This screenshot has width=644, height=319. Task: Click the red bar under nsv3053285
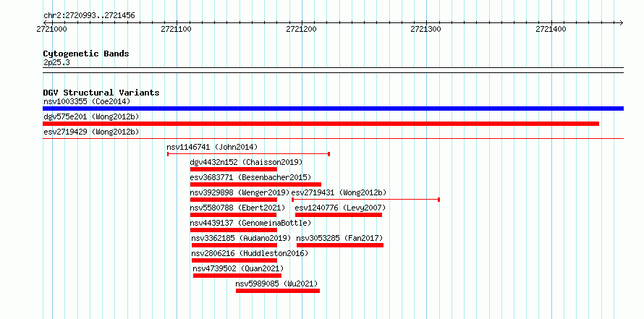340,245
